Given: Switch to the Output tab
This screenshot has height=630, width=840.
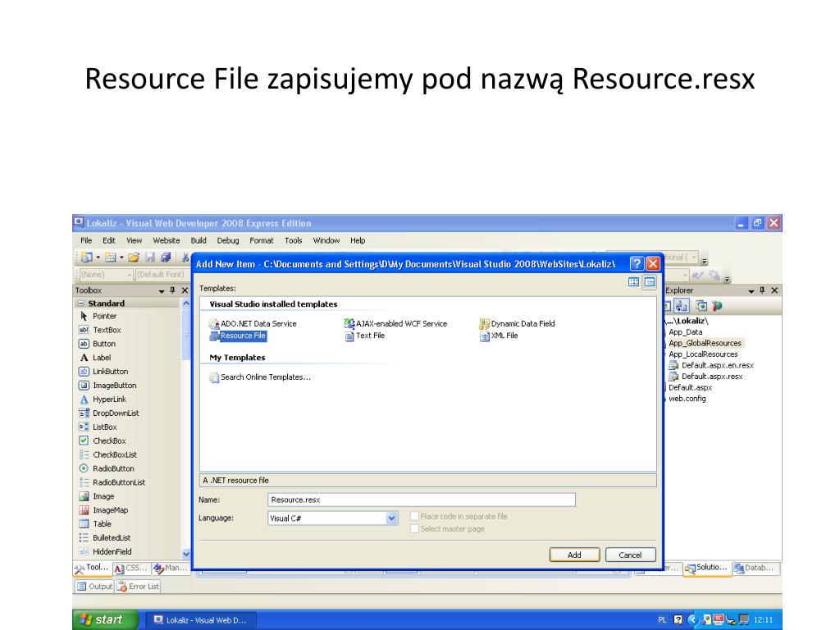Looking at the screenshot, I should [94, 587].
